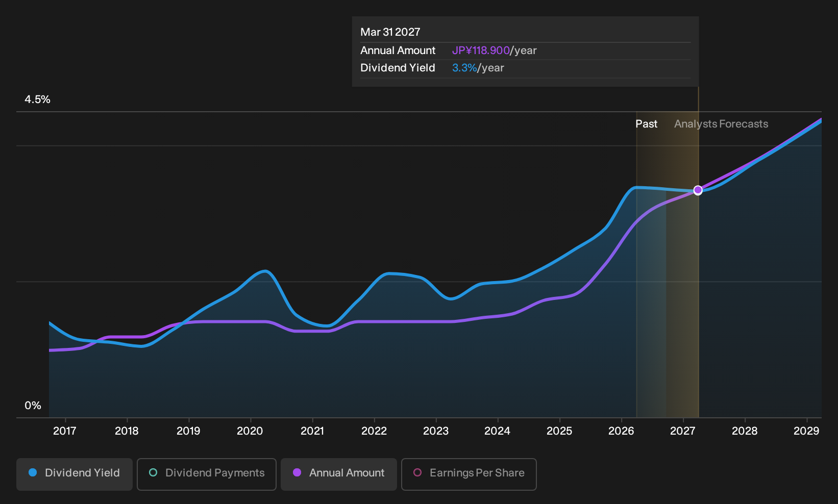Image resolution: width=838 pixels, height=504 pixels.
Task: Enable the Dividend Payments series
Action: pos(207,474)
